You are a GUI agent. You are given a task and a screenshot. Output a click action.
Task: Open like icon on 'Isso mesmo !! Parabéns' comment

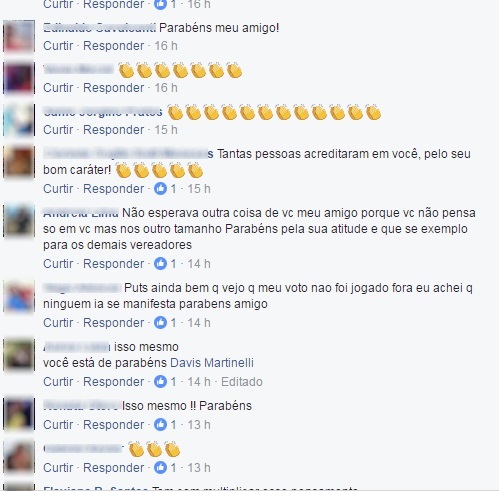tap(160, 425)
